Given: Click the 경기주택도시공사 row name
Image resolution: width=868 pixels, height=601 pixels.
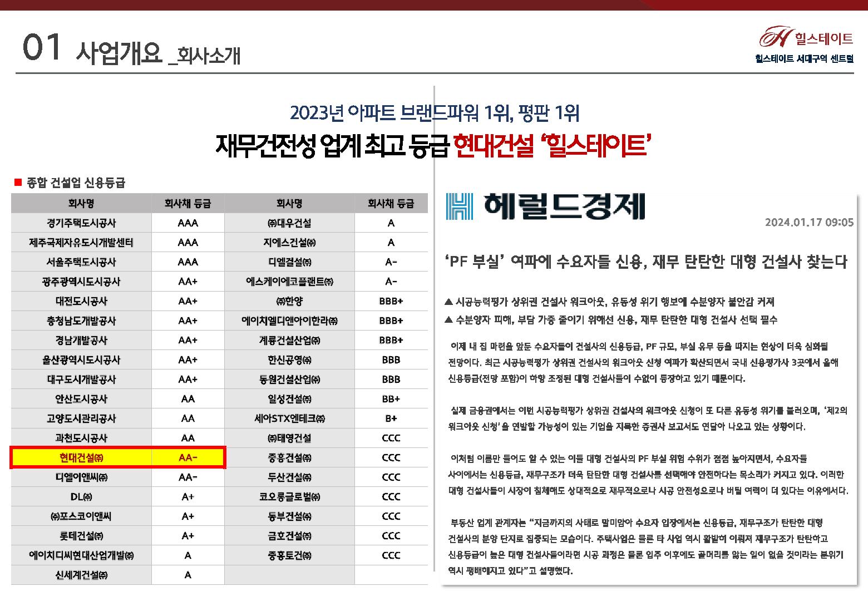Looking at the screenshot, I should [x=81, y=223].
